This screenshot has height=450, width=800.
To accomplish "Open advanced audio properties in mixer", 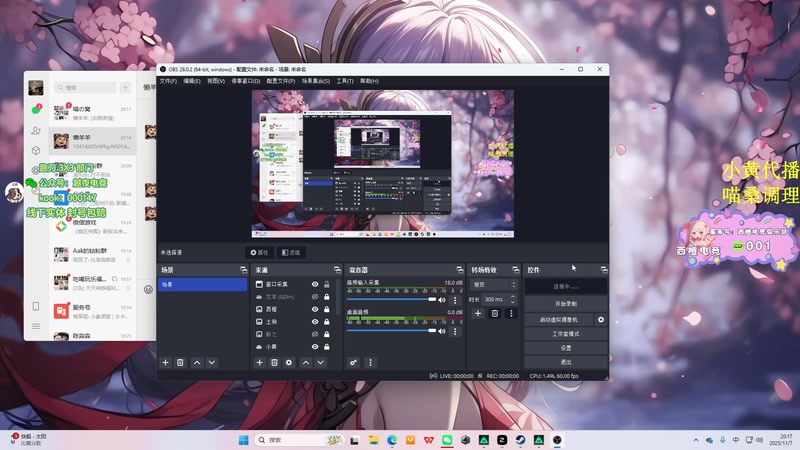I will click(x=353, y=362).
